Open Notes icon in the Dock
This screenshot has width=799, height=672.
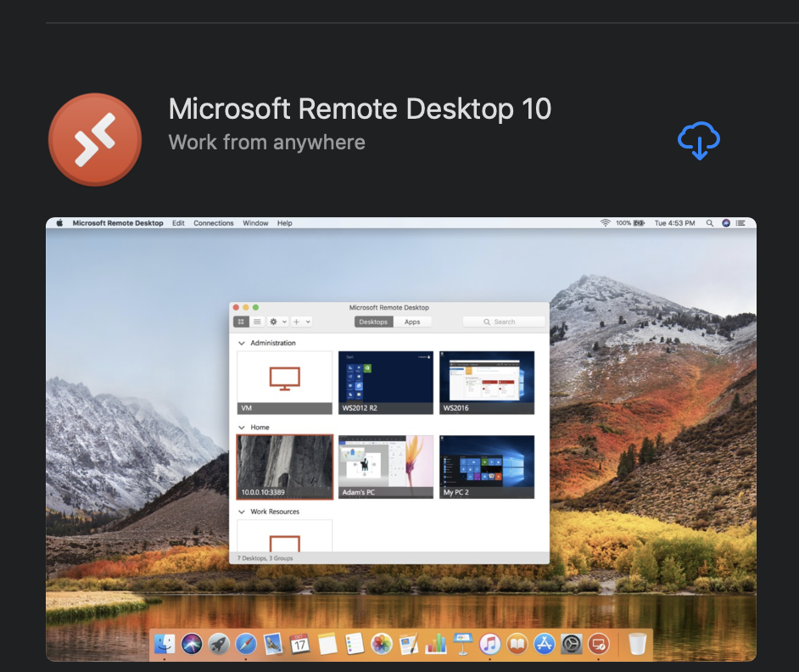327,644
